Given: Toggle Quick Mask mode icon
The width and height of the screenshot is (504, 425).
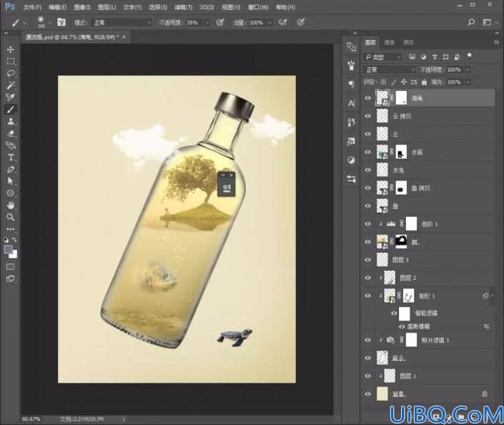Looking at the screenshot, I should point(10,267).
